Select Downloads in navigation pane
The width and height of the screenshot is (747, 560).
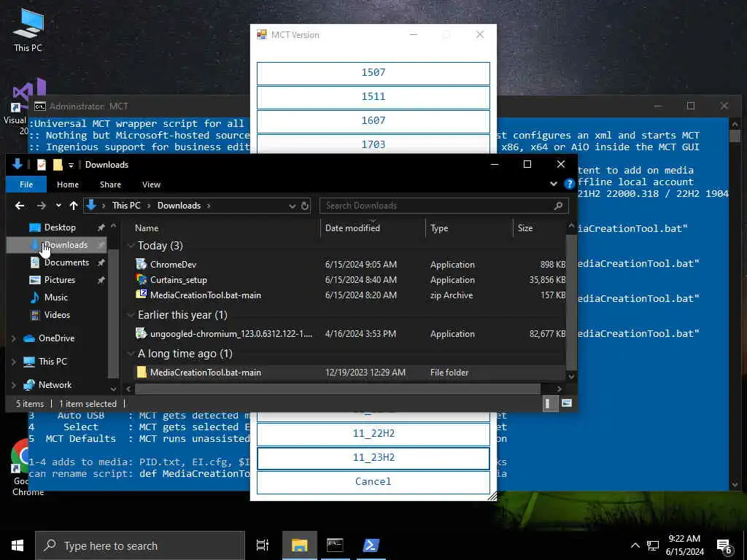tap(57, 245)
